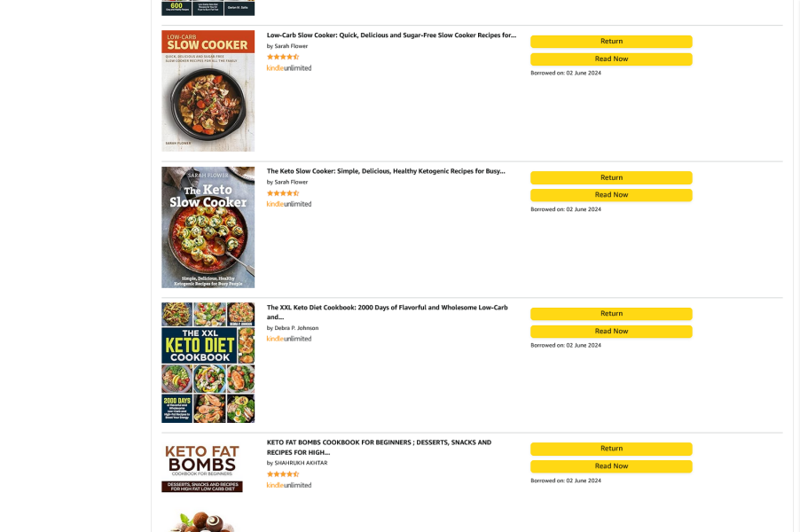Start reading Keto Fat Bombs Cookbook now

click(611, 466)
